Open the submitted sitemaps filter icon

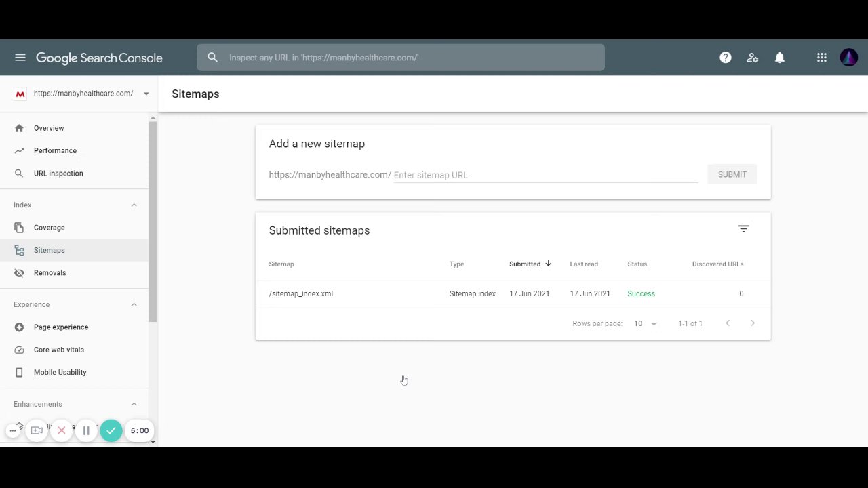pos(744,229)
